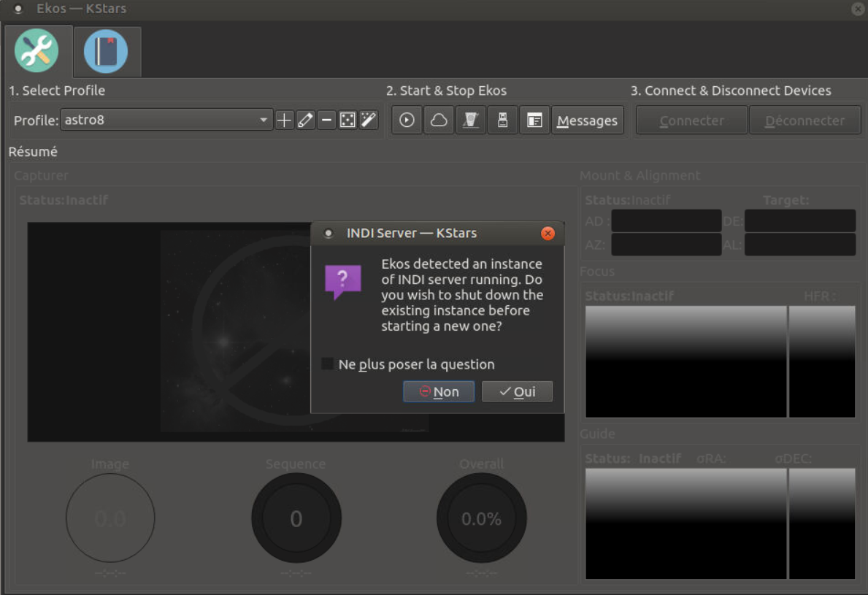Open the astro8 profile dropdown
This screenshot has height=595, width=868.
[166, 120]
